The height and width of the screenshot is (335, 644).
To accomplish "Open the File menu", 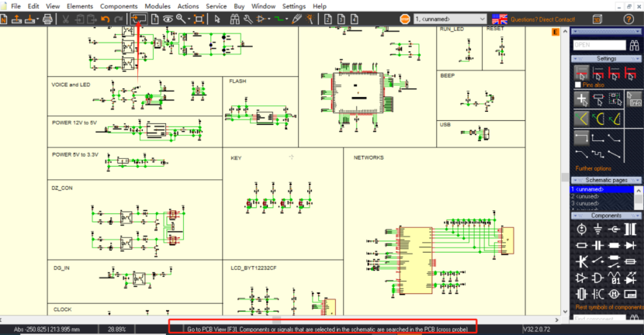I will (16, 6).
